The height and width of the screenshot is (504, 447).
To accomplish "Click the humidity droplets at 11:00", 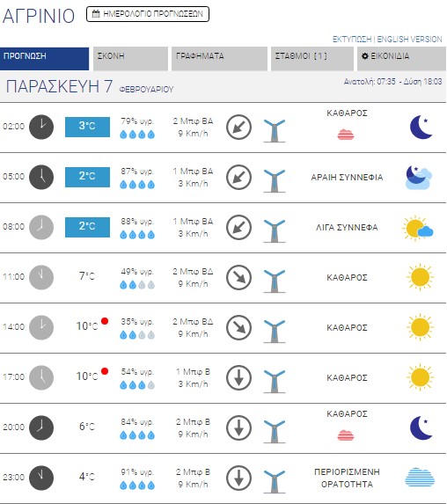I will tap(137, 285).
